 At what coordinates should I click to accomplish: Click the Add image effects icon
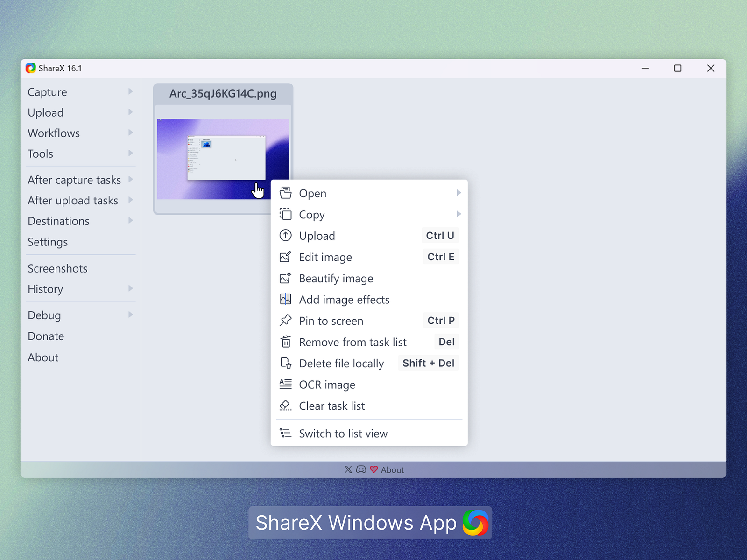coord(285,299)
